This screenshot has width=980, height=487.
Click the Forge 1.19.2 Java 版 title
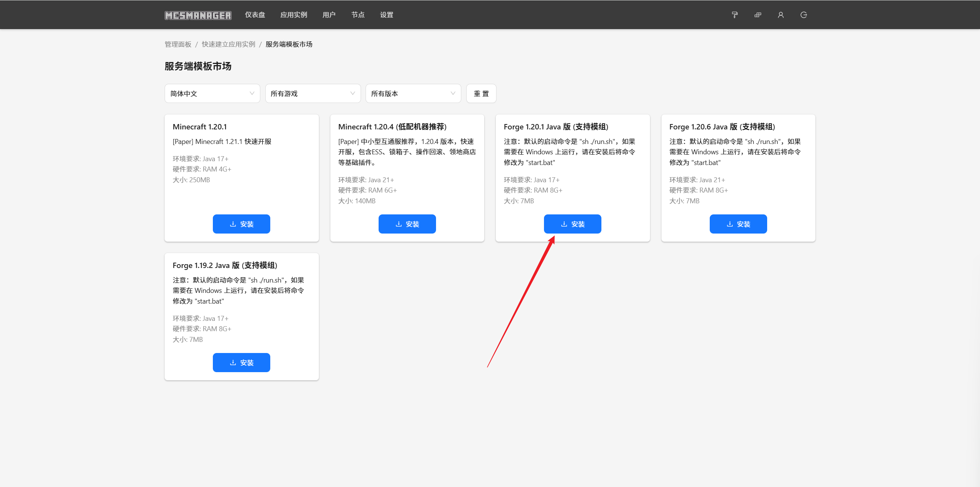pyautogui.click(x=225, y=265)
